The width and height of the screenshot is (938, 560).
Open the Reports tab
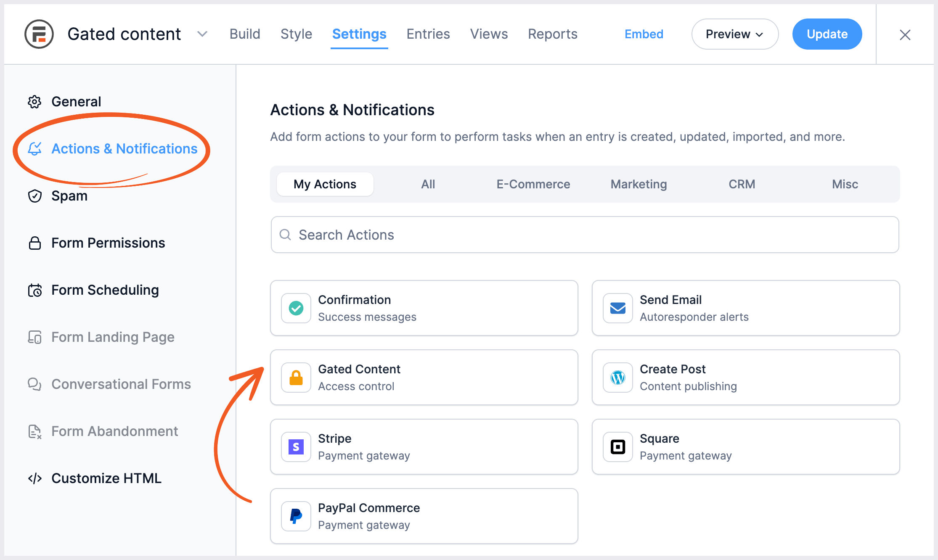click(x=553, y=34)
